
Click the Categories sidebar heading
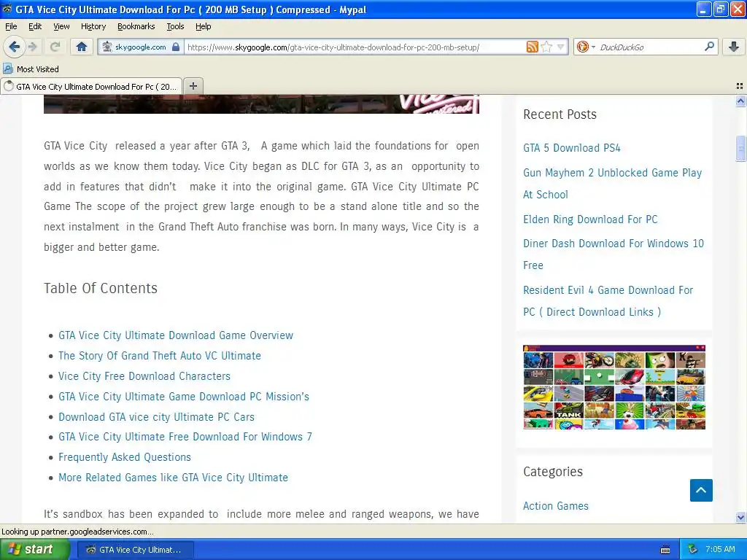[x=553, y=472]
